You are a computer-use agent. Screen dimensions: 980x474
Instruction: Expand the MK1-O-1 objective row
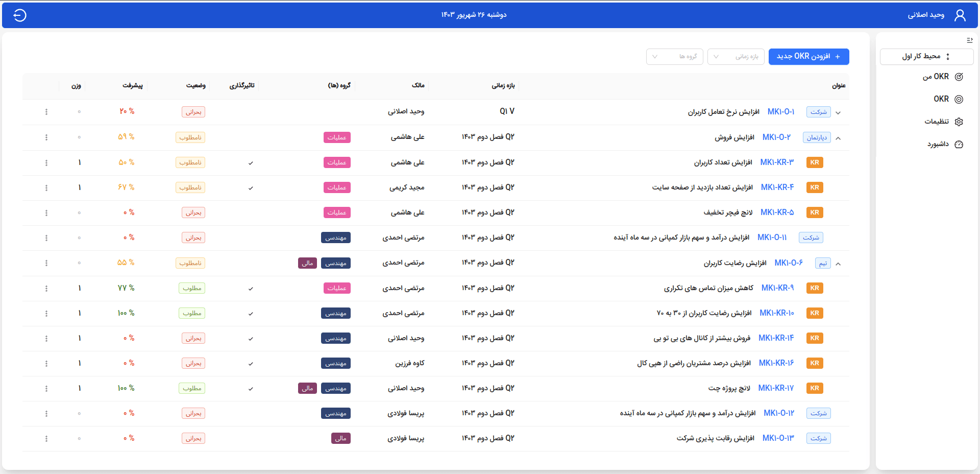[838, 112]
